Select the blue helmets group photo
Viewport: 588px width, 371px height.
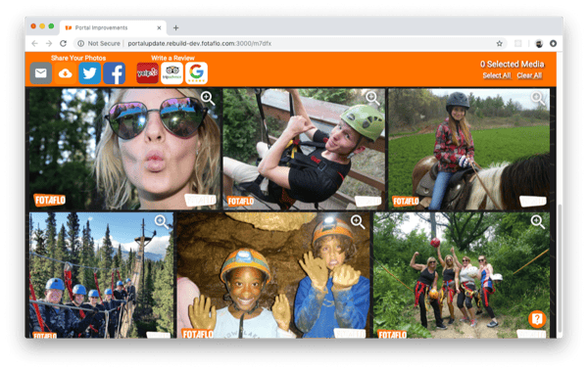click(102, 275)
